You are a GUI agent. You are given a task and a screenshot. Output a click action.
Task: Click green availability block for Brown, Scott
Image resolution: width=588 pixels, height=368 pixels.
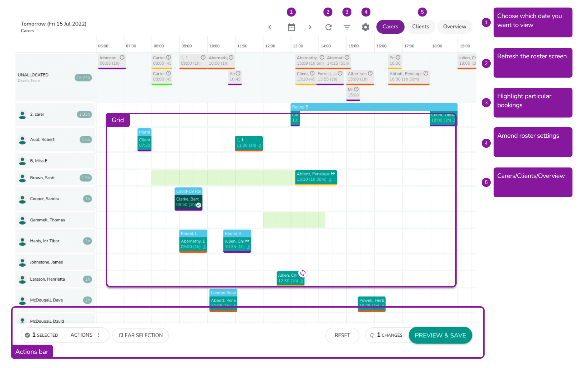(x=223, y=178)
